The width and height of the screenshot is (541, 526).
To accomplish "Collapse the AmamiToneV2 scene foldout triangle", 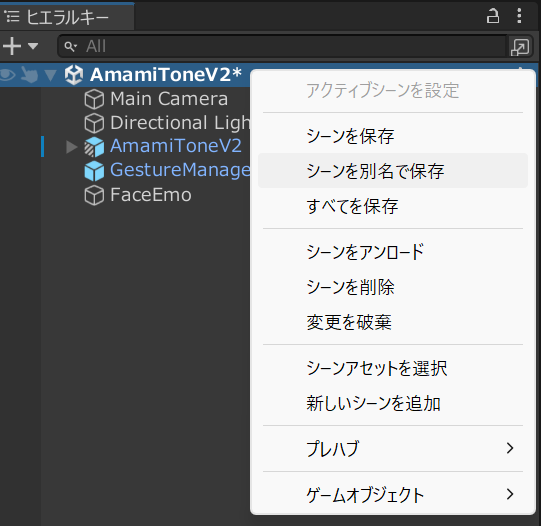I will tap(50, 75).
